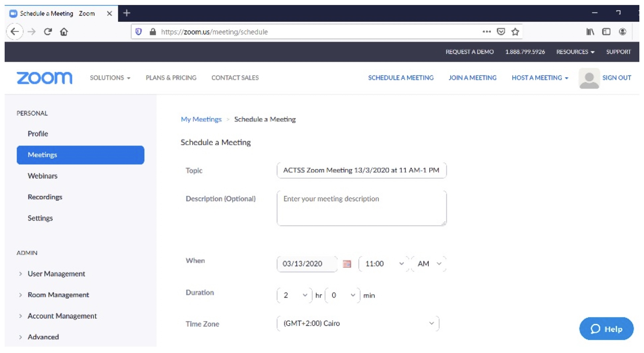
Task: Open page actions three-dot menu
Action: coord(487,32)
